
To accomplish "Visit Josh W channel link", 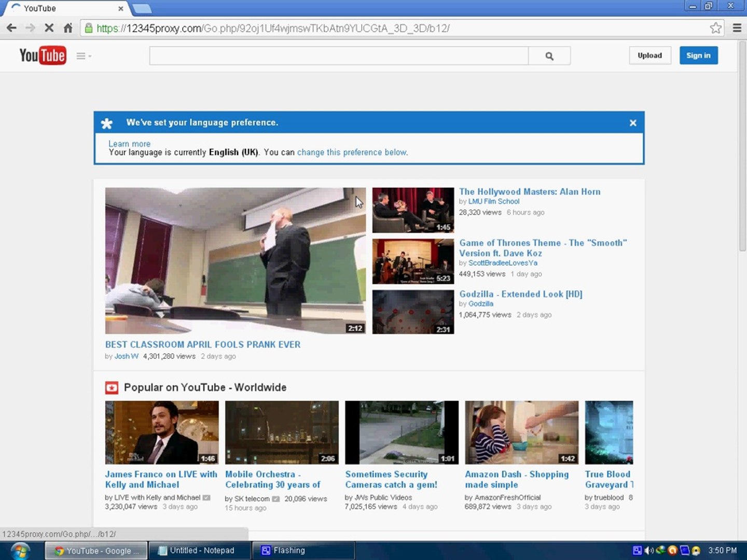I will (127, 356).
